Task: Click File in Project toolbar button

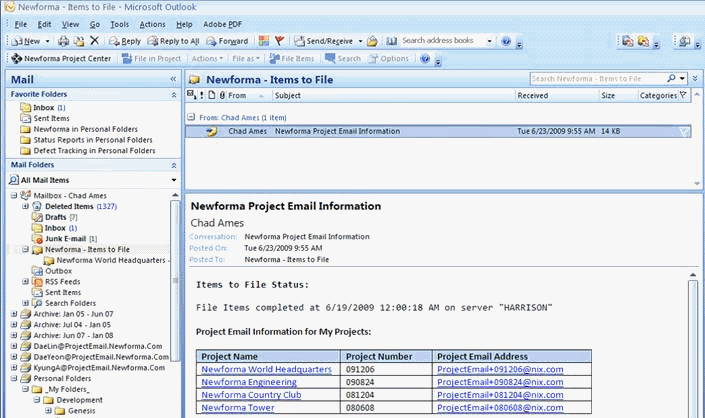Action: pos(152,58)
